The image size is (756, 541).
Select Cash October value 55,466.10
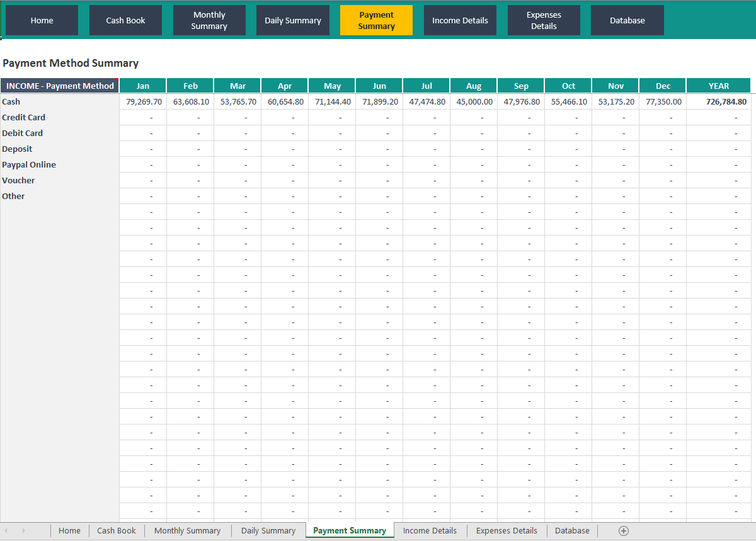pos(568,101)
